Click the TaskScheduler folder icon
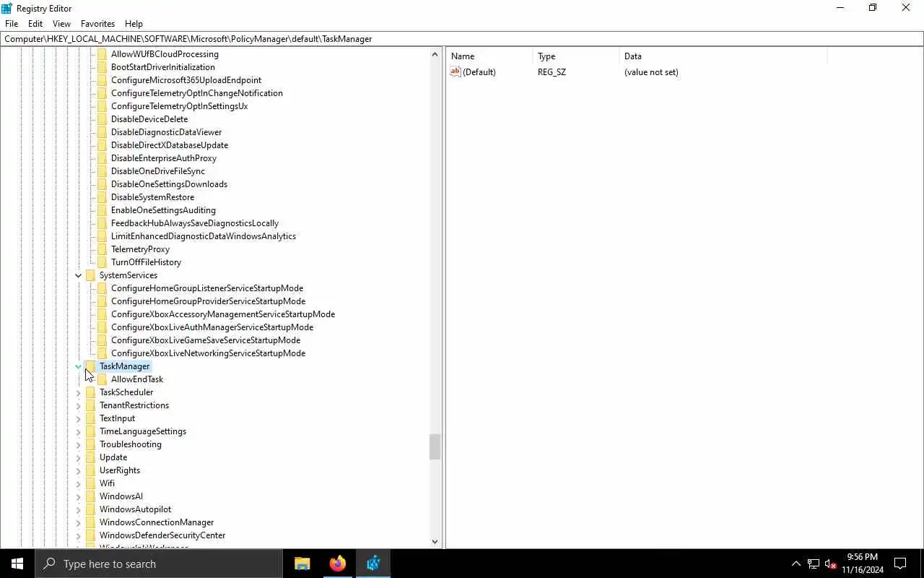924x578 pixels. coord(90,392)
